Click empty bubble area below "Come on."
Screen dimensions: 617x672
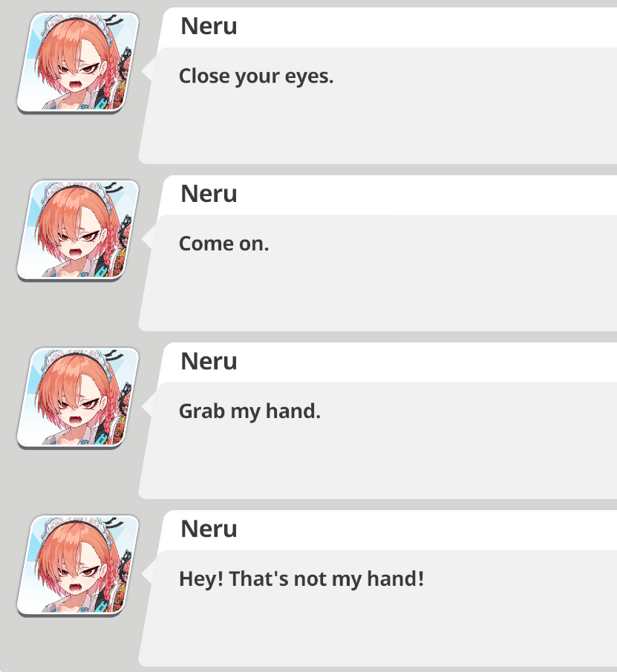377,294
